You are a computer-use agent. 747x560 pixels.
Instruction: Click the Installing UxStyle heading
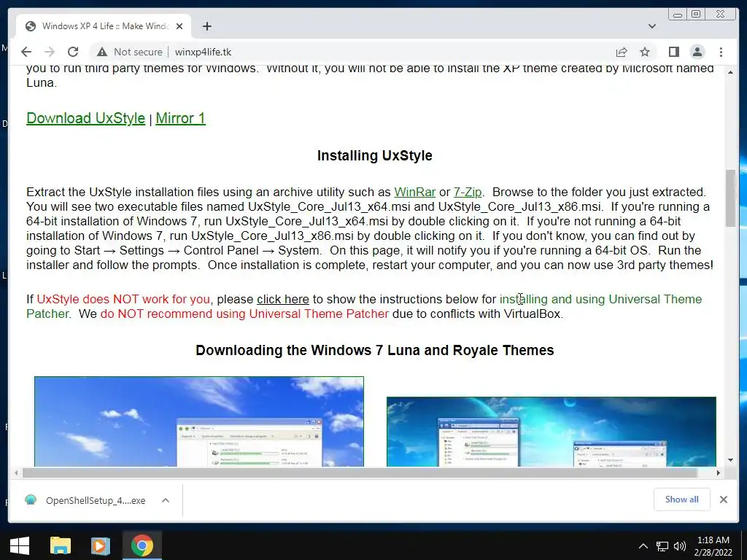(x=374, y=156)
